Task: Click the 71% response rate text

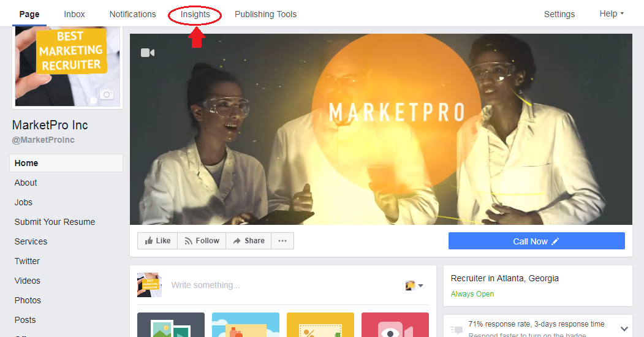Action: coord(536,324)
